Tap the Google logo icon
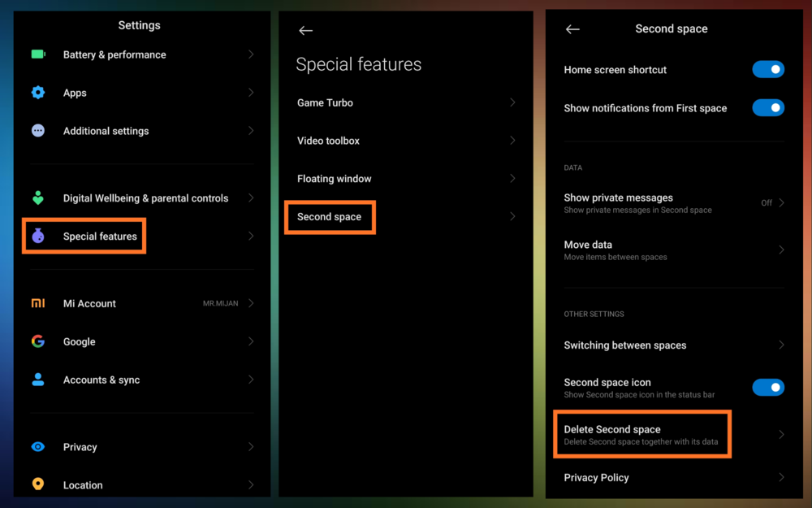The width and height of the screenshot is (812, 508). point(38,341)
